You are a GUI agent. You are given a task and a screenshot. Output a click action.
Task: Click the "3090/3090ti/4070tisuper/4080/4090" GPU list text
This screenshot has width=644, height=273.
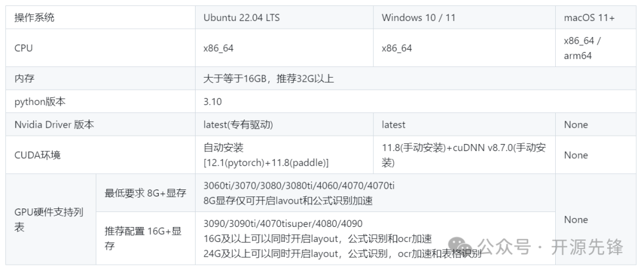tap(283, 225)
